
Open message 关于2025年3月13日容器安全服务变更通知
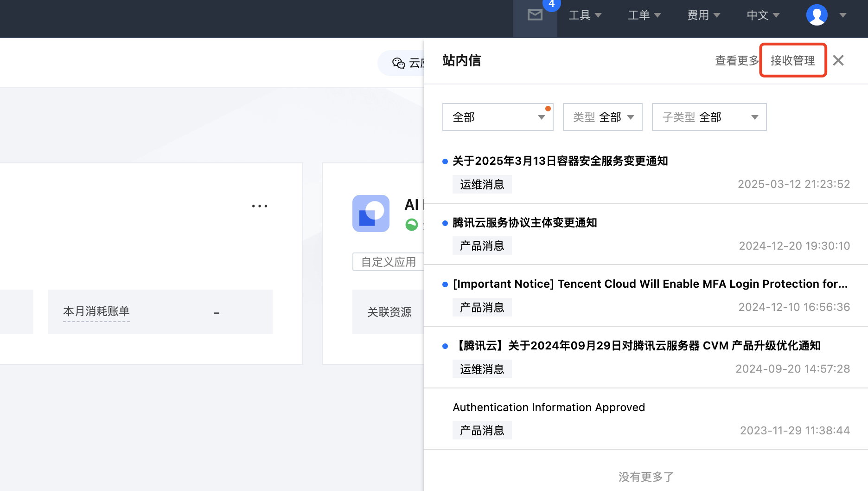(x=560, y=161)
